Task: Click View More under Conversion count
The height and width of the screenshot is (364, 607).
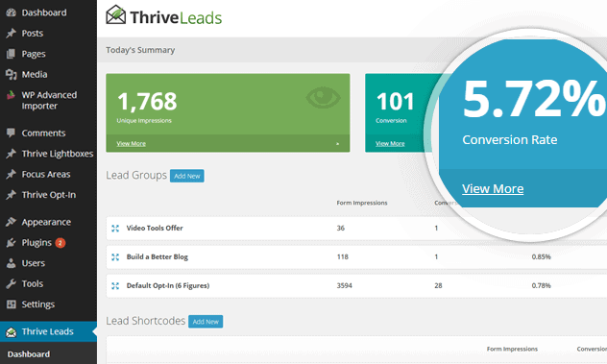Action: point(390,144)
